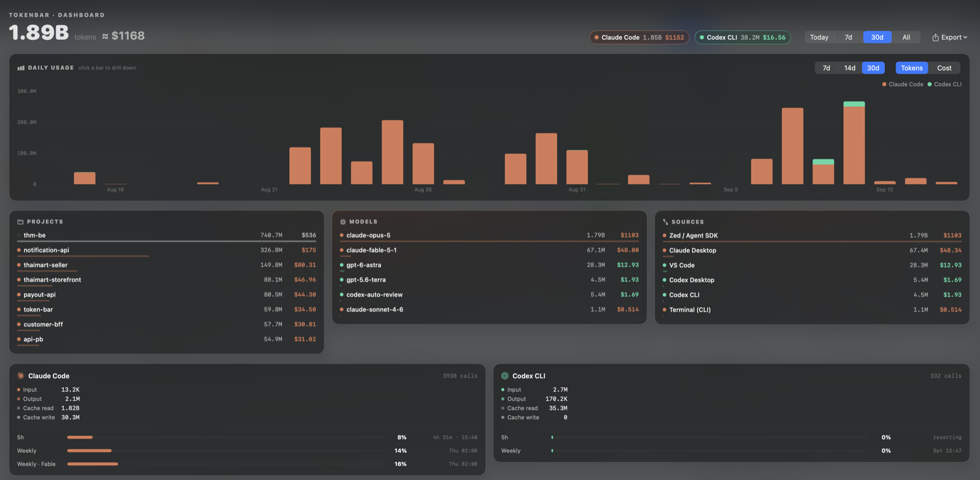Open the Export dropdown

click(950, 37)
